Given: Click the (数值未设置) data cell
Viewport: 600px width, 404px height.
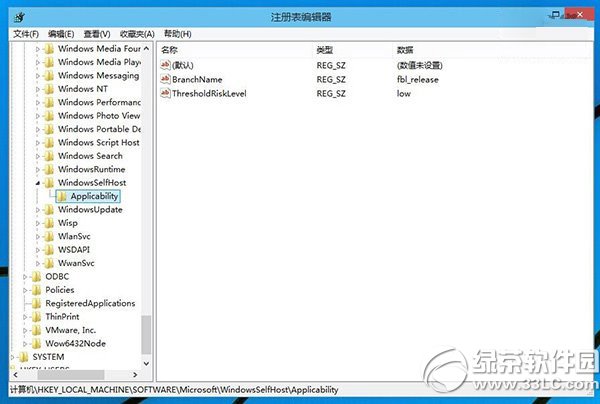Looking at the screenshot, I should 419,65.
